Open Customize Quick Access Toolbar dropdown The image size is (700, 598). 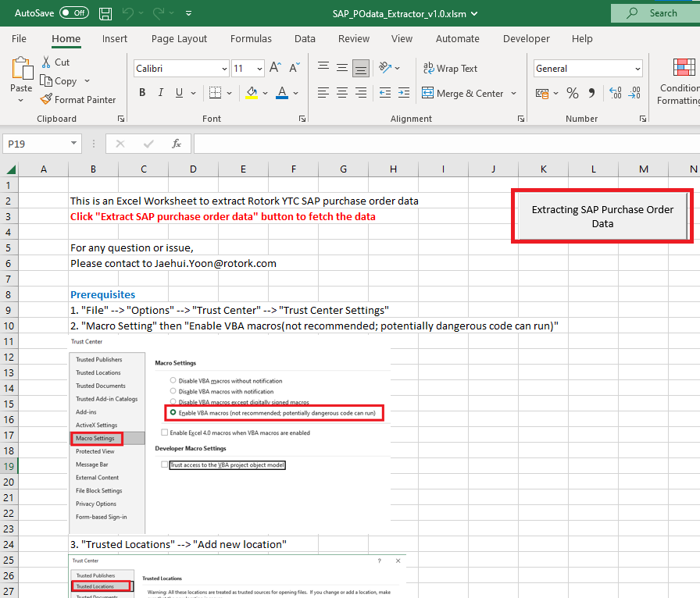coord(189,13)
